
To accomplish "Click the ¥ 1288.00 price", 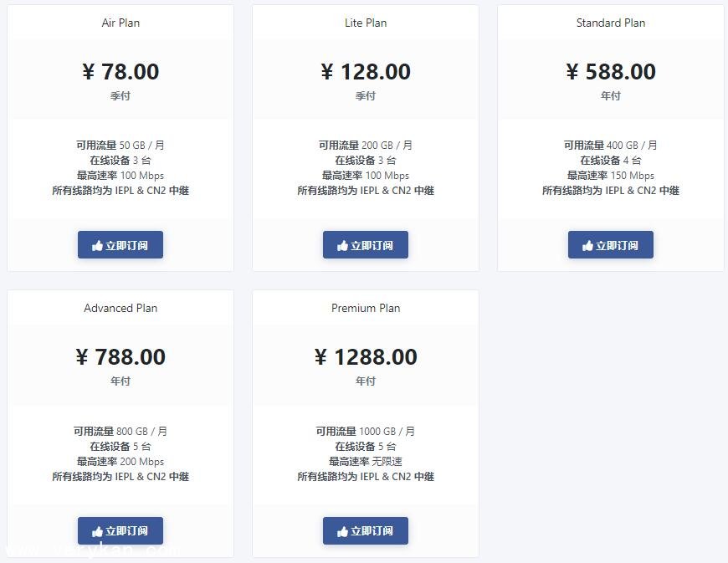I will pos(366,357).
